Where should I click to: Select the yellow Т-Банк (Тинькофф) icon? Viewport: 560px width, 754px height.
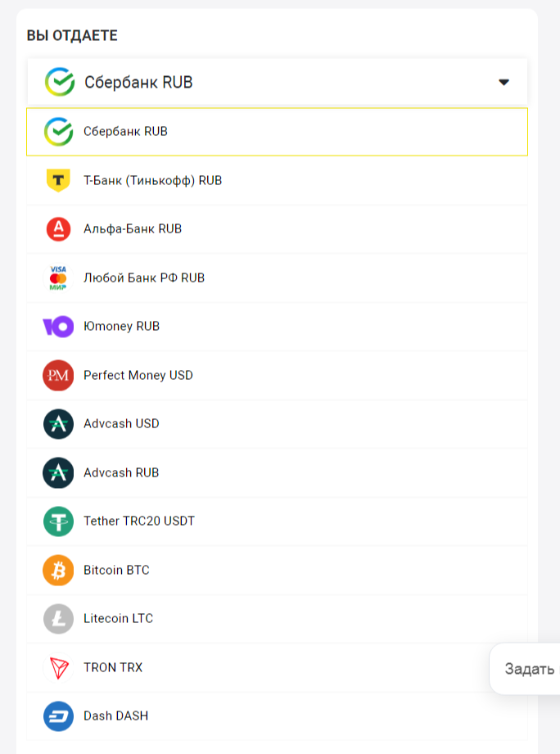[x=56, y=180]
